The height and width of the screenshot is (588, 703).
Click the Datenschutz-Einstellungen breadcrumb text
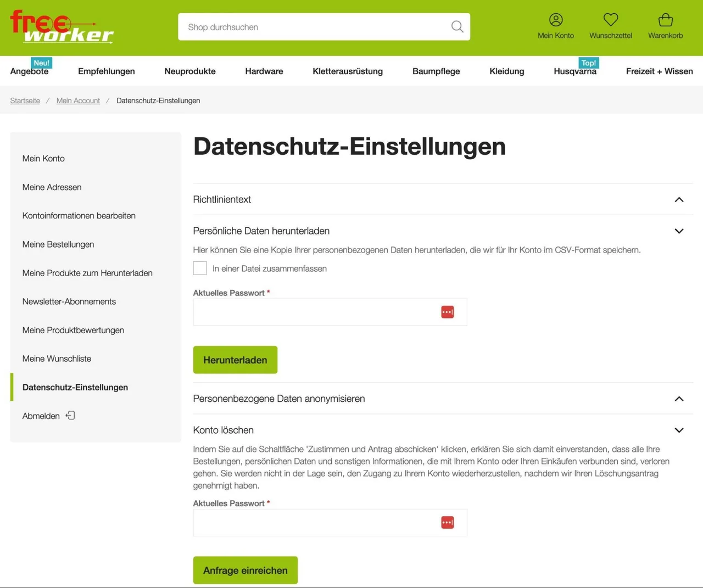(x=158, y=100)
